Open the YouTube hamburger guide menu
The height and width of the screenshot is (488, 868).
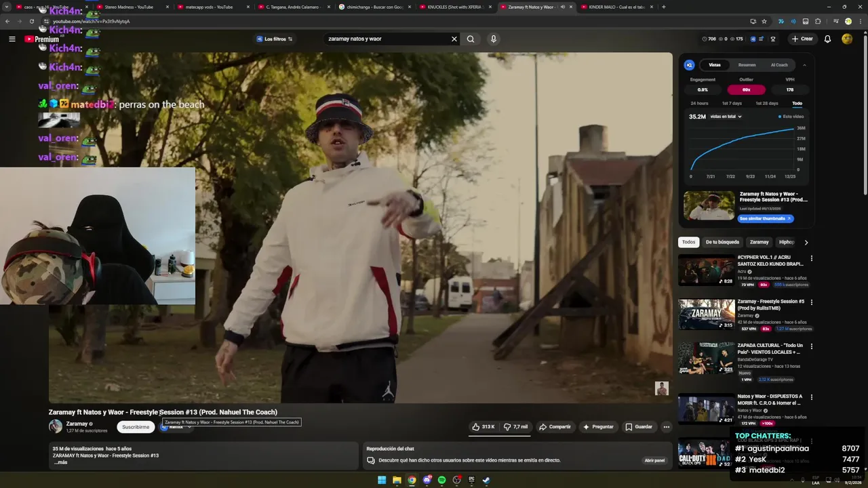12,39
